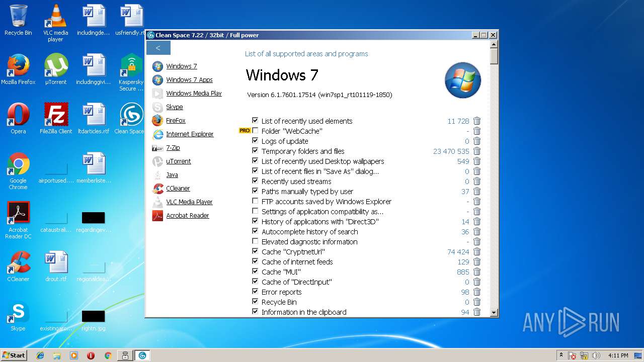Go back with the "<" button
The image size is (644, 362).
158,48
